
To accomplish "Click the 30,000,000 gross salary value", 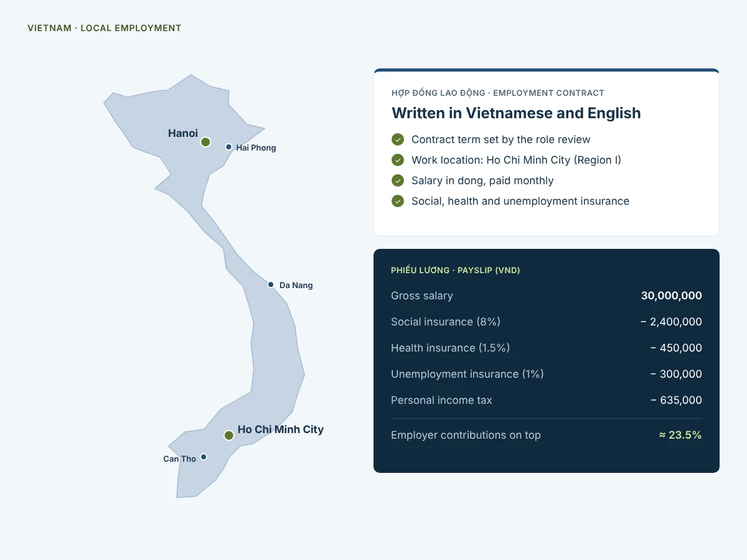I will click(x=672, y=296).
